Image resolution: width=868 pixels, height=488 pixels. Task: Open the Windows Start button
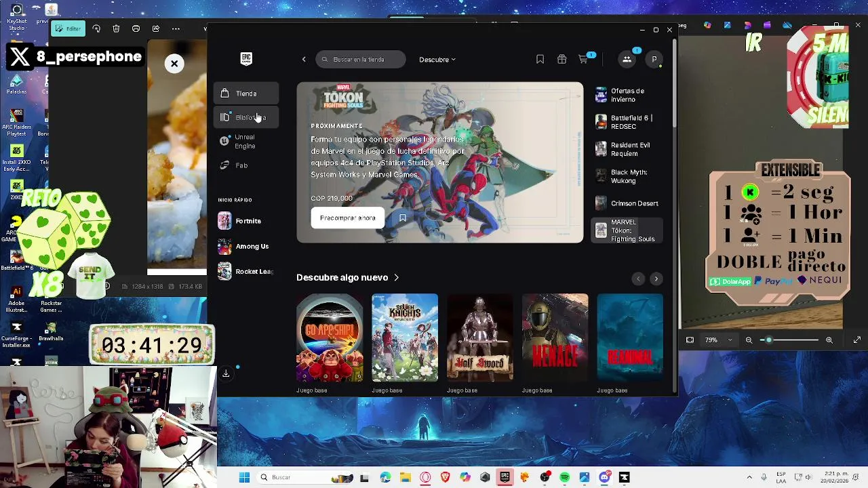[244, 477]
